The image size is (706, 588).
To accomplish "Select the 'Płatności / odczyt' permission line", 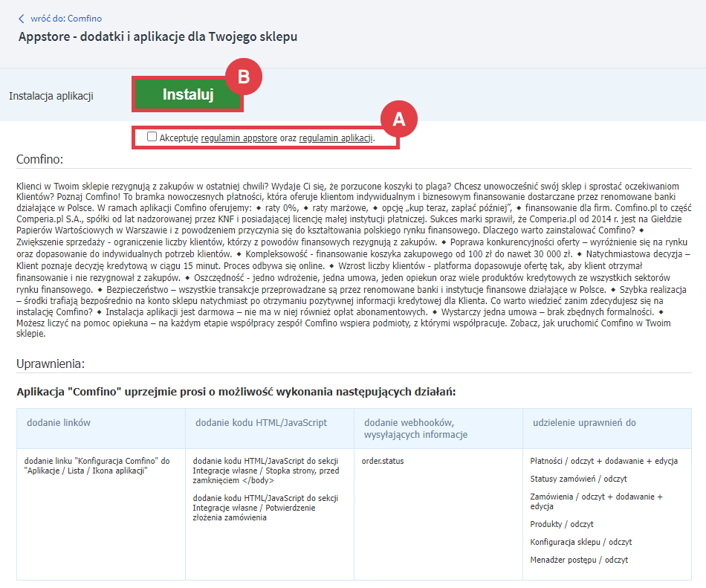I will click(603, 461).
